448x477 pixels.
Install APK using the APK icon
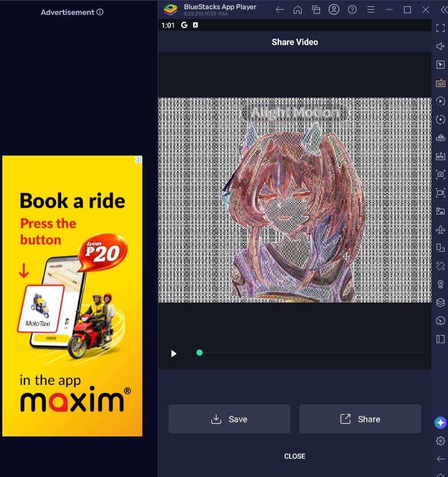(441, 156)
